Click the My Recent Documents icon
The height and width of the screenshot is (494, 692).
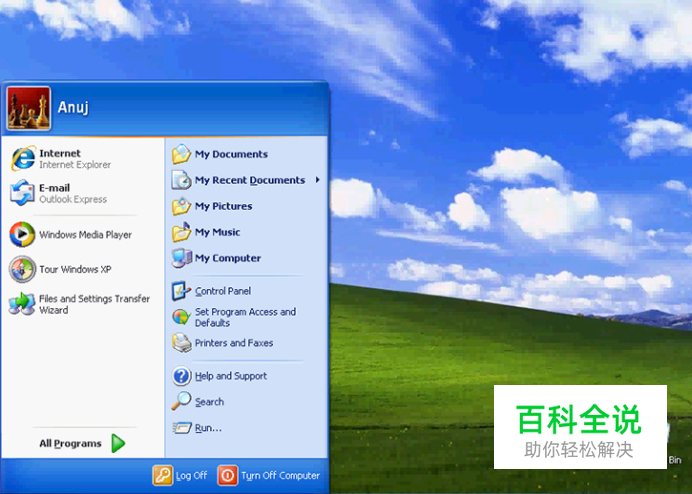pos(181,180)
